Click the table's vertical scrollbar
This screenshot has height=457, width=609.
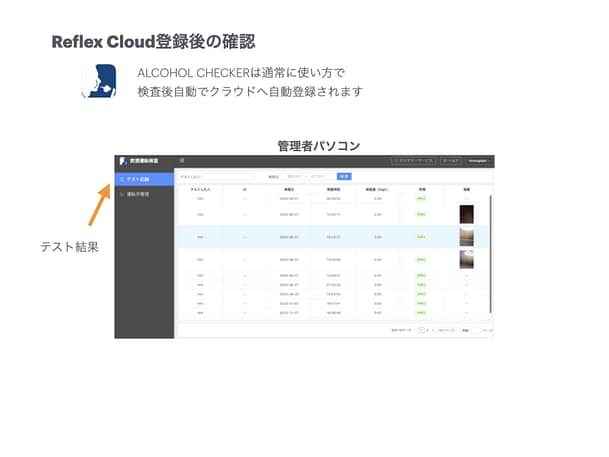click(491, 254)
